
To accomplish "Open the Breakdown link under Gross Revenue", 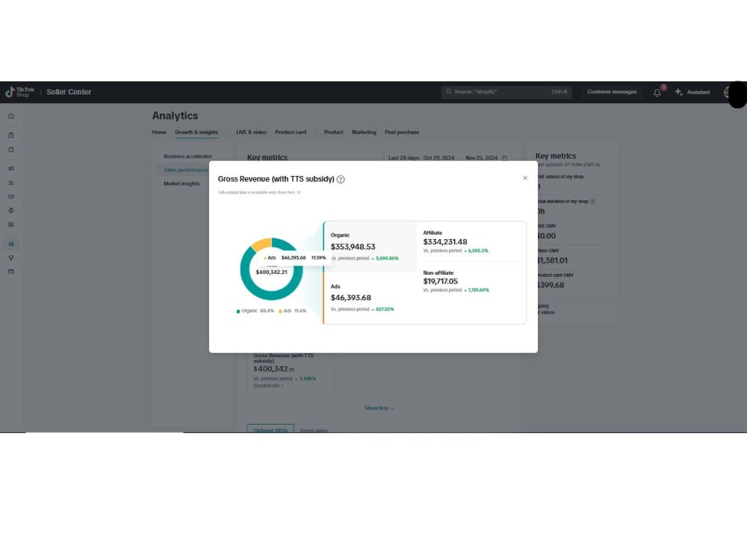I will click(x=268, y=386).
